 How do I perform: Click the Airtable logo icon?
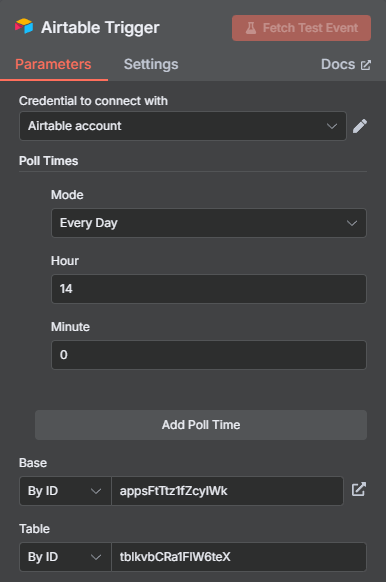[x=24, y=27]
